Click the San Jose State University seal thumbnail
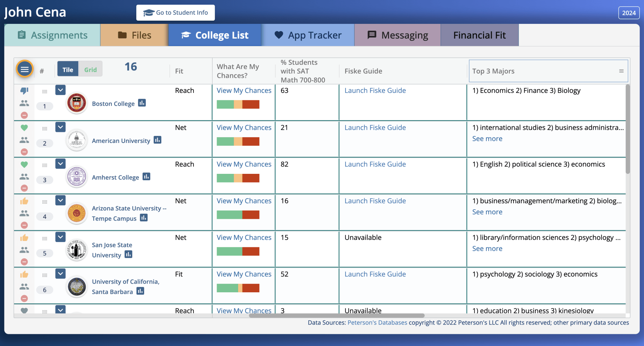 click(77, 250)
